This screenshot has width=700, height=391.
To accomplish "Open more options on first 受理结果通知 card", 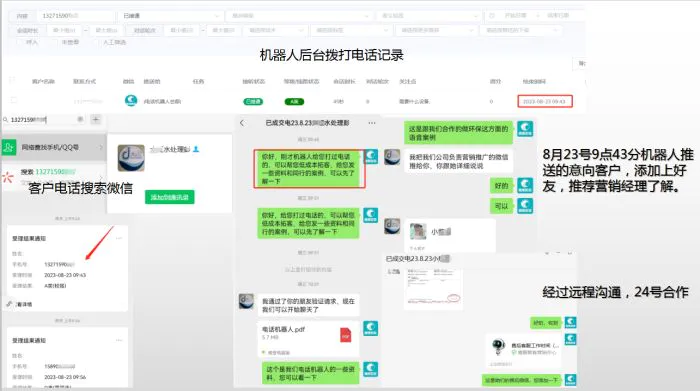I will [119, 238].
